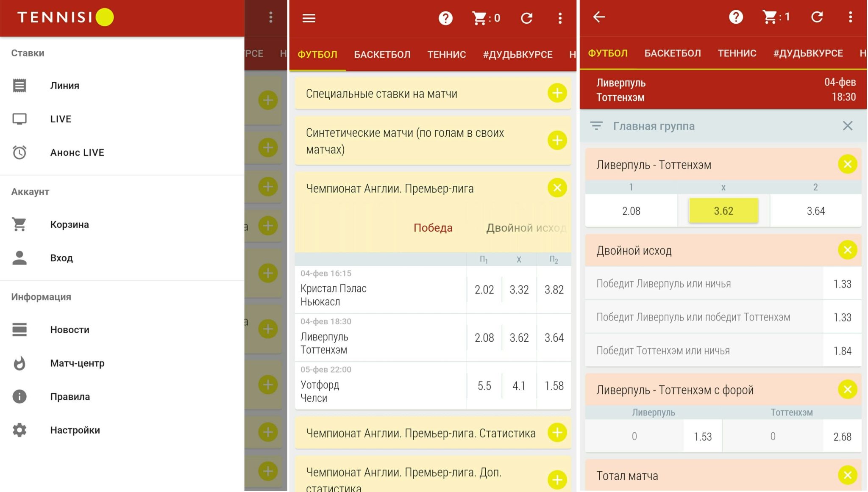Select ФУТБОЛ tab on middle screen

[x=317, y=55]
